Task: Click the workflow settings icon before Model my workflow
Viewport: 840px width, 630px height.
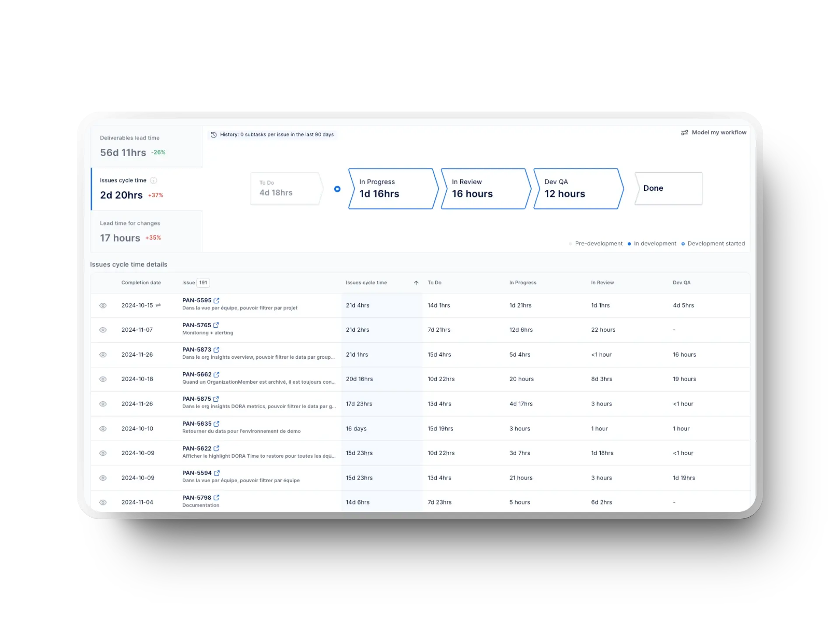Action: click(685, 133)
